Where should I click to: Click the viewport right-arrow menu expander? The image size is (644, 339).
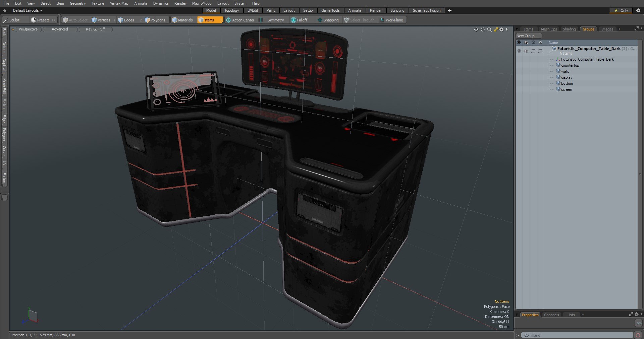click(x=507, y=29)
